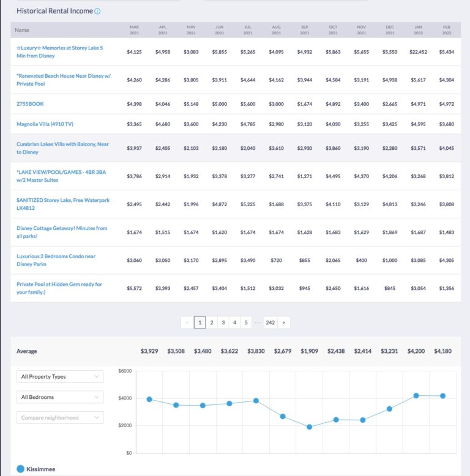Open the Magnolia Villa (4910 TV) listing
The image size is (470, 476).
coord(45,124)
